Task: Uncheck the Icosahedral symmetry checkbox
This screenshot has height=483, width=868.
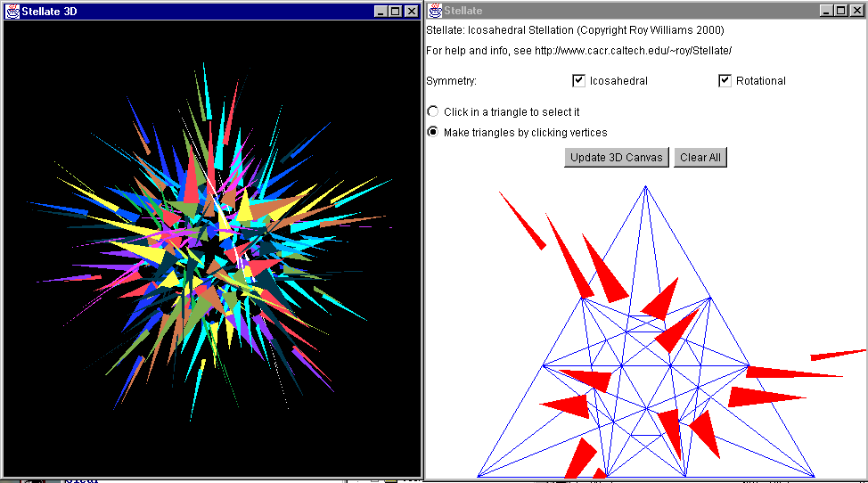Action: (578, 81)
